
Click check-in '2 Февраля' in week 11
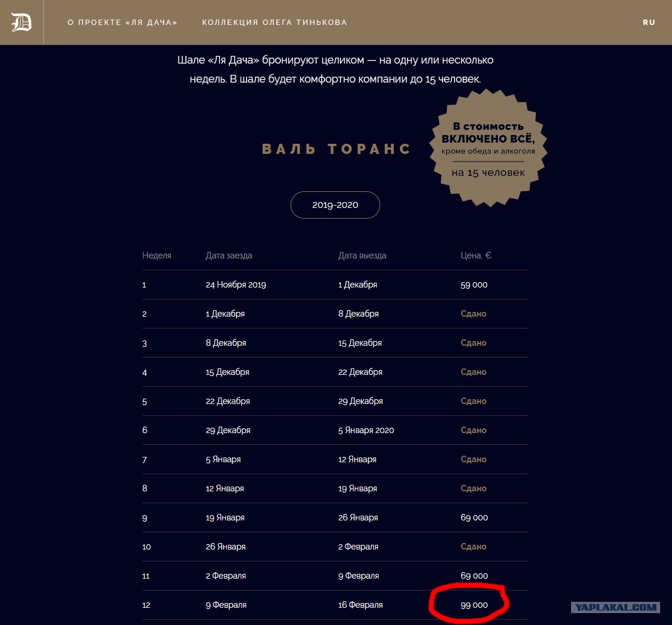(x=225, y=576)
